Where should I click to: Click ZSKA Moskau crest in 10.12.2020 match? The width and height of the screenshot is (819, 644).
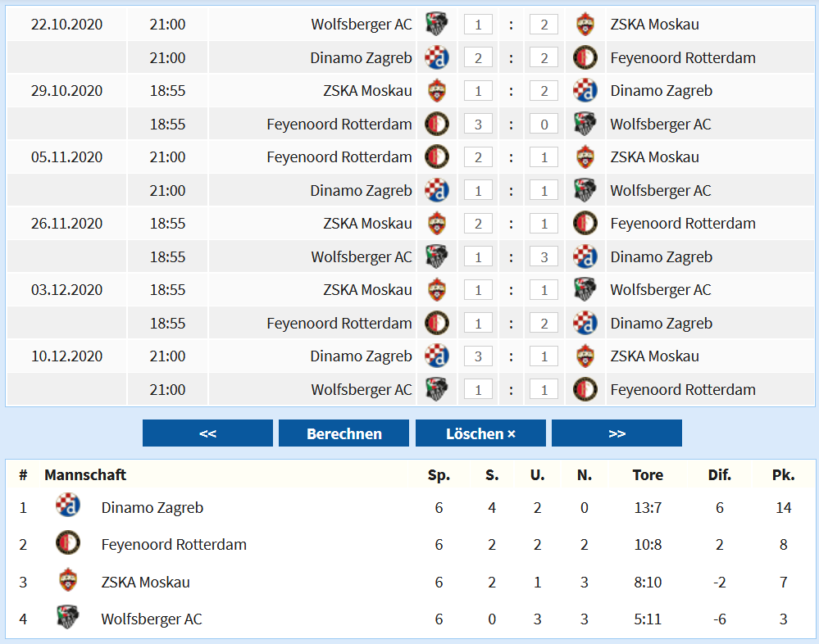click(x=585, y=356)
